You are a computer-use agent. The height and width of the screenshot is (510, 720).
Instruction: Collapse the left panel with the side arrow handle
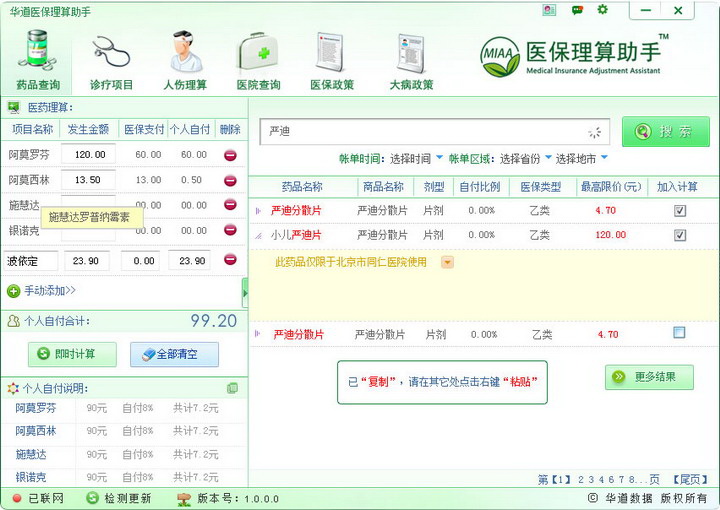point(245,293)
